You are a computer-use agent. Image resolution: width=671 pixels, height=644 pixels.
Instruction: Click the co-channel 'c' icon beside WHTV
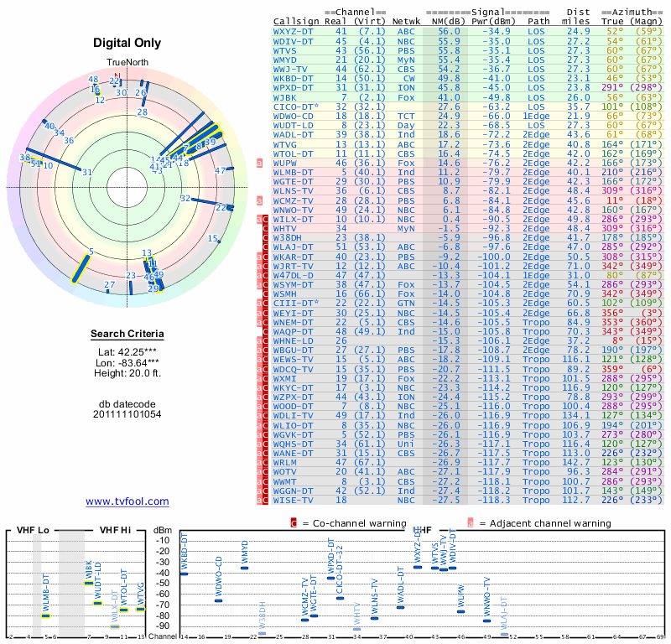(x=266, y=228)
